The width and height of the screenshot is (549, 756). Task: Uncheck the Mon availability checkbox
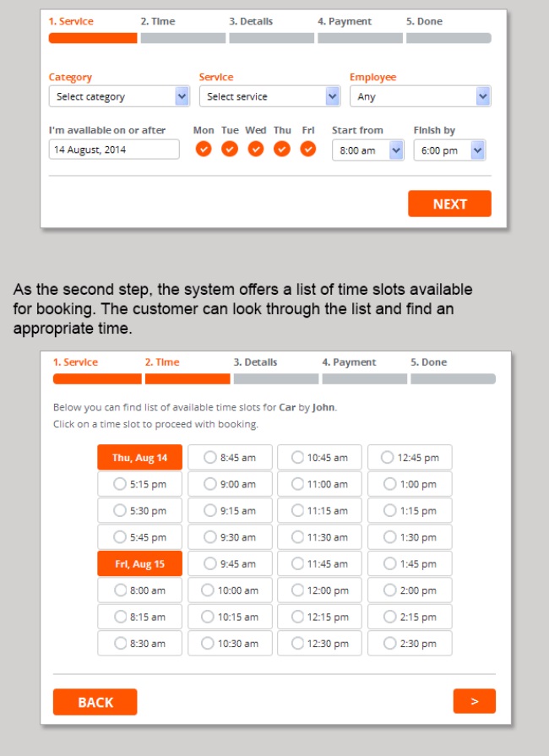204,149
